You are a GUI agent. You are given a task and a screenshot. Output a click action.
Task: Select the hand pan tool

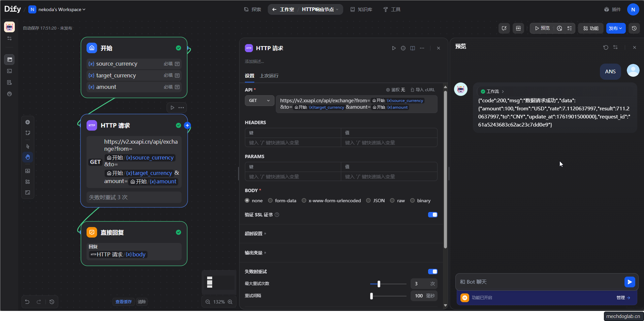tap(28, 157)
